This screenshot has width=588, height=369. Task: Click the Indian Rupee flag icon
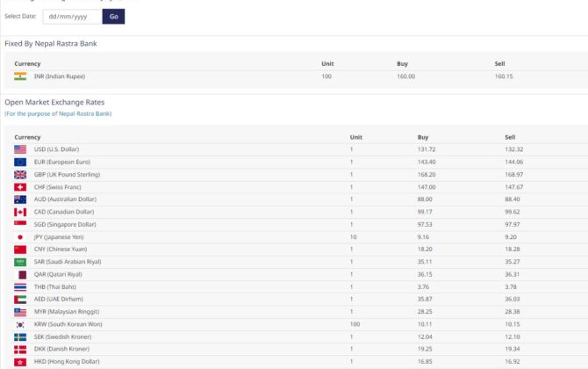[20, 76]
